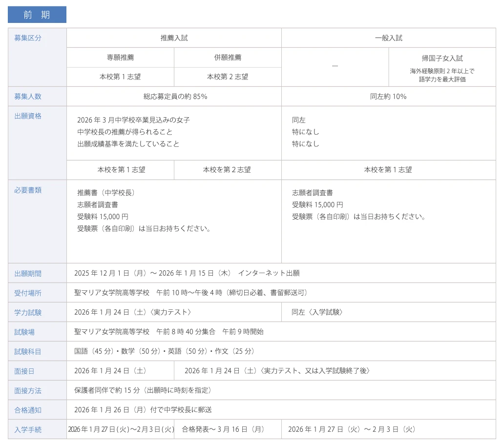Select the 出願資格 row label
The width and height of the screenshot is (504, 446).
point(28,116)
